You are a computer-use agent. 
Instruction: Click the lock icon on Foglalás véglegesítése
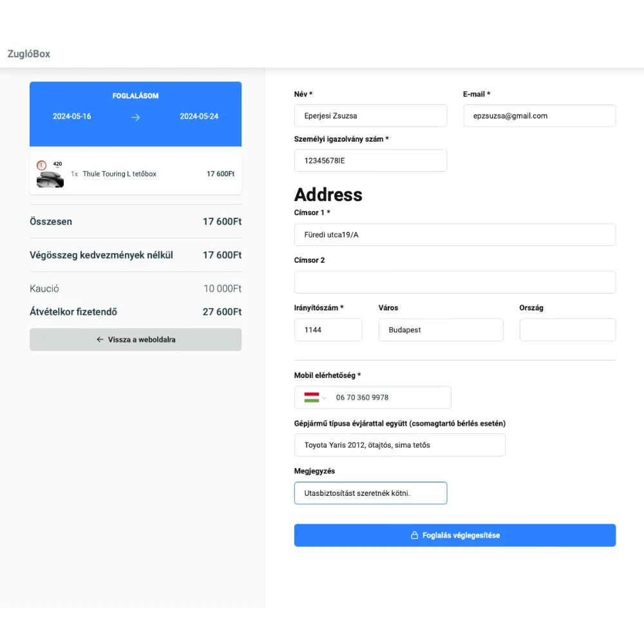click(x=415, y=535)
